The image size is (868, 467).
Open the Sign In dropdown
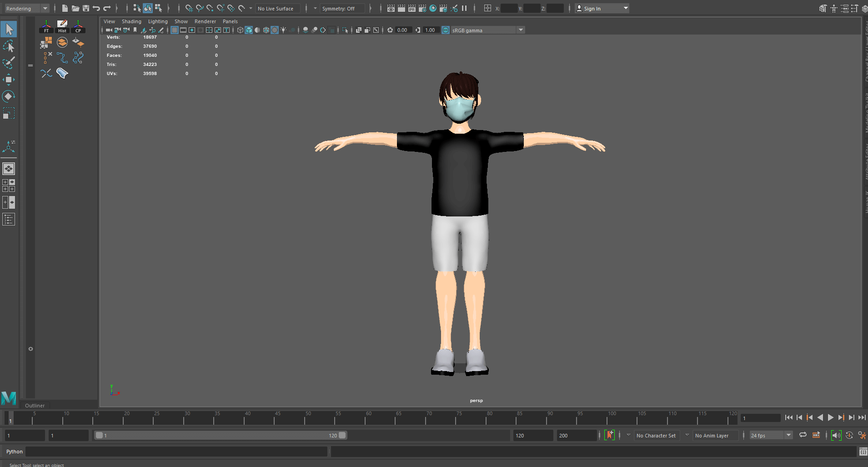coord(602,8)
